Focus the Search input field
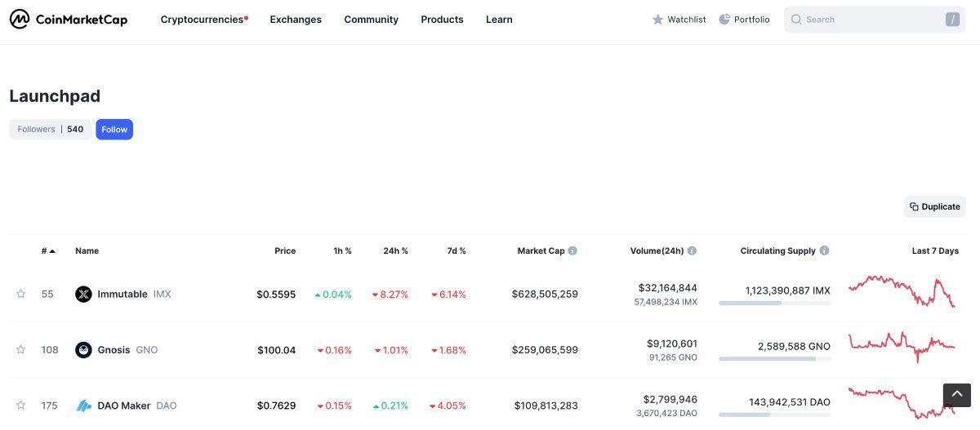 click(874, 20)
